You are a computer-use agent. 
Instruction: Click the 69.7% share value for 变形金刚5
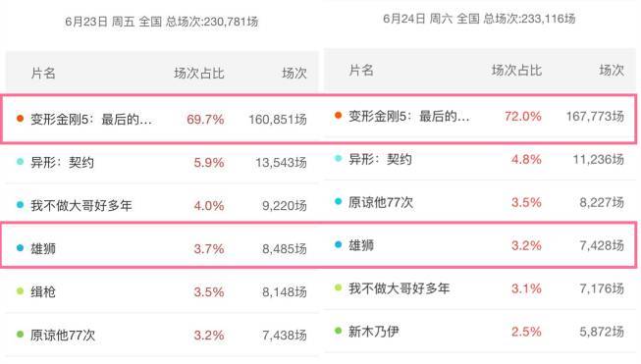205,120
